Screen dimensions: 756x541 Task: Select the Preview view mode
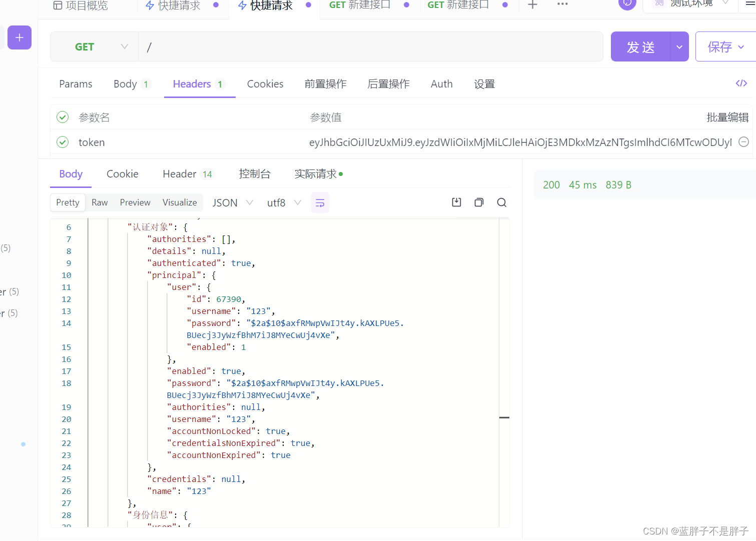(135, 202)
